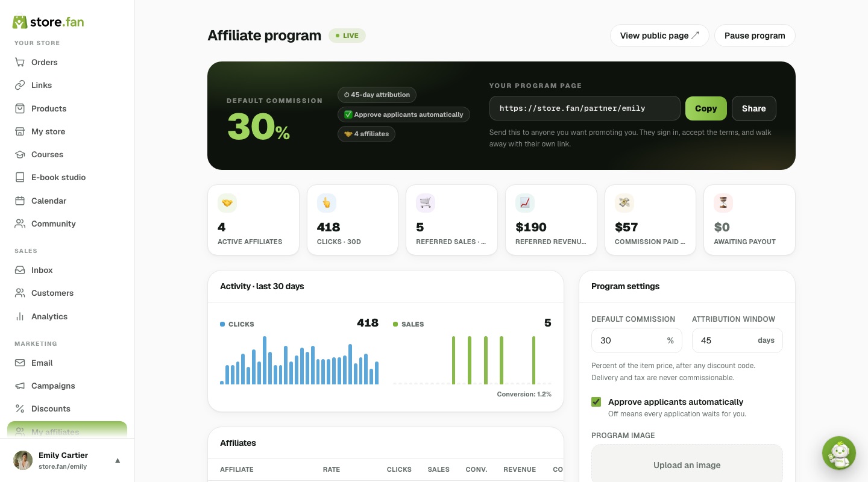Click the Email envelope icon
This screenshot has width=868, height=482.
coord(20,363)
